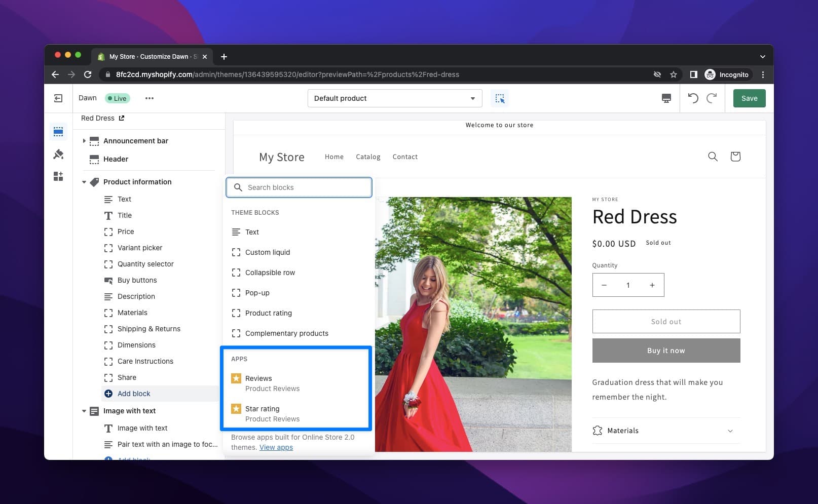Open the three-dot theme actions menu
The width and height of the screenshot is (818, 504).
[149, 98]
